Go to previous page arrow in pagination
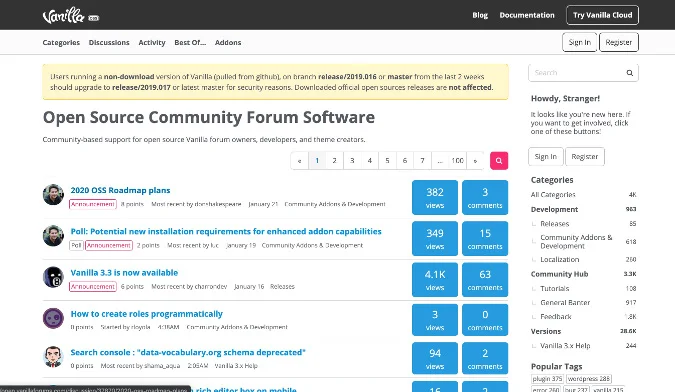 pos(300,161)
